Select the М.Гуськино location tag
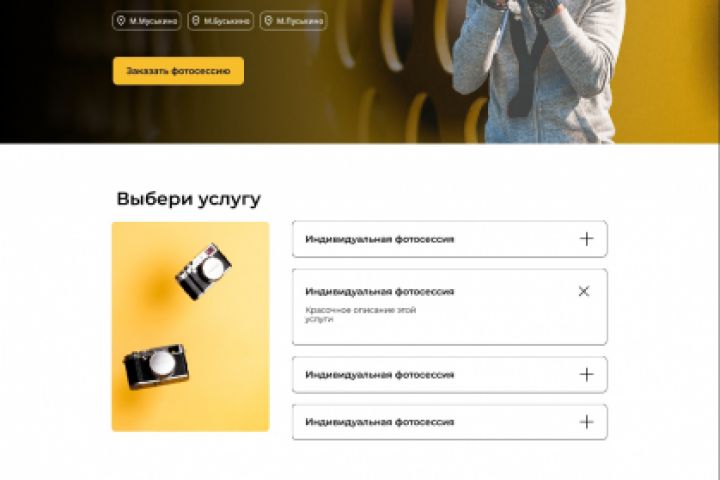The height and width of the screenshot is (480, 720). [x=293, y=21]
